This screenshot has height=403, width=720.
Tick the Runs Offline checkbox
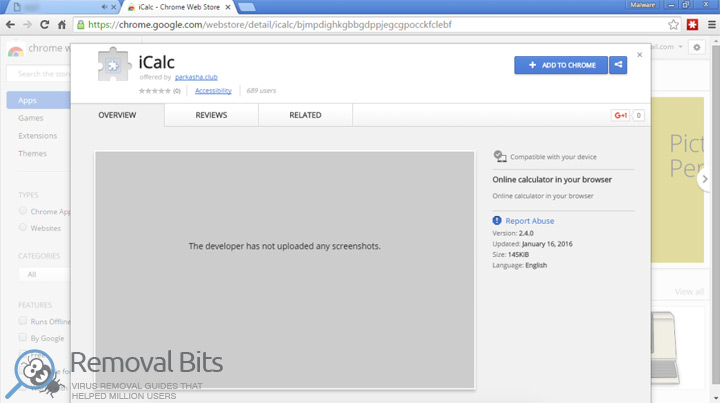(x=22, y=320)
